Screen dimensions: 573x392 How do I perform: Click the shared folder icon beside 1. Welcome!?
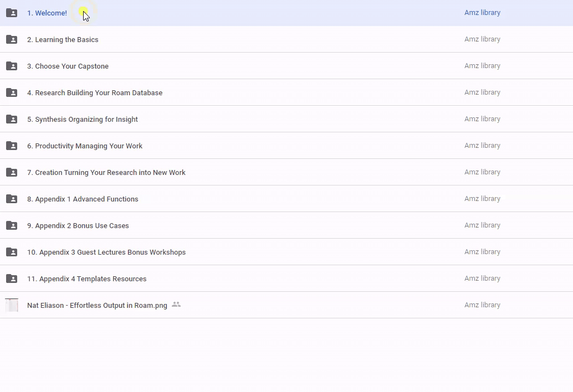[x=12, y=13]
